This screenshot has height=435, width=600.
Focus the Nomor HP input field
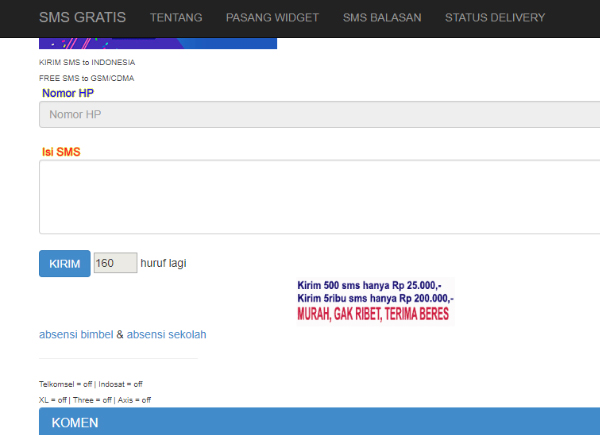(x=320, y=114)
